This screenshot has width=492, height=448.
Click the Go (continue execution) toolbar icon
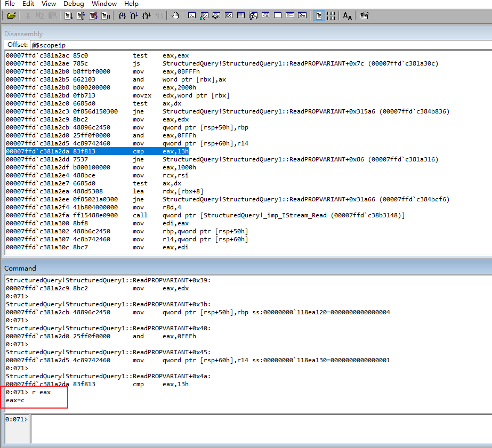pos(68,15)
